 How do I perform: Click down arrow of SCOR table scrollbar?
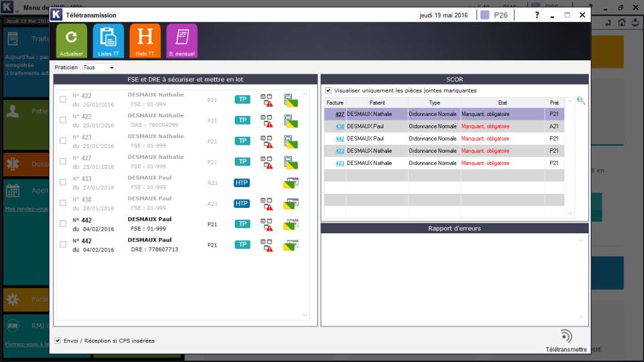(x=570, y=213)
